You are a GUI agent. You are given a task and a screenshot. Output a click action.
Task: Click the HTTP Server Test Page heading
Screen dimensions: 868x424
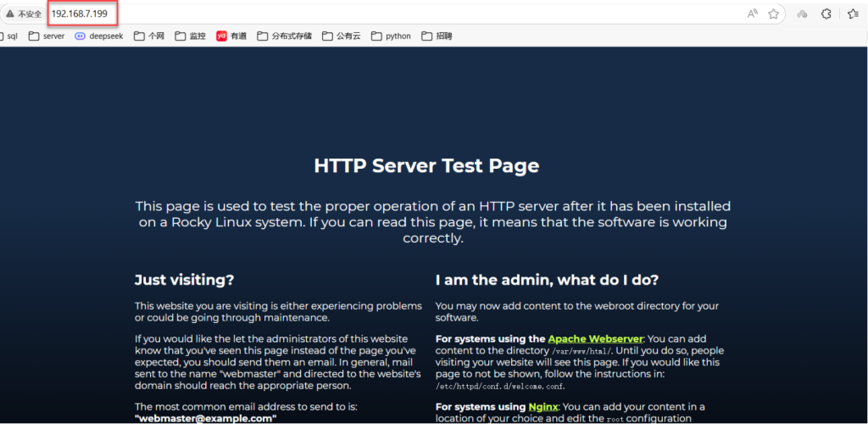(426, 165)
